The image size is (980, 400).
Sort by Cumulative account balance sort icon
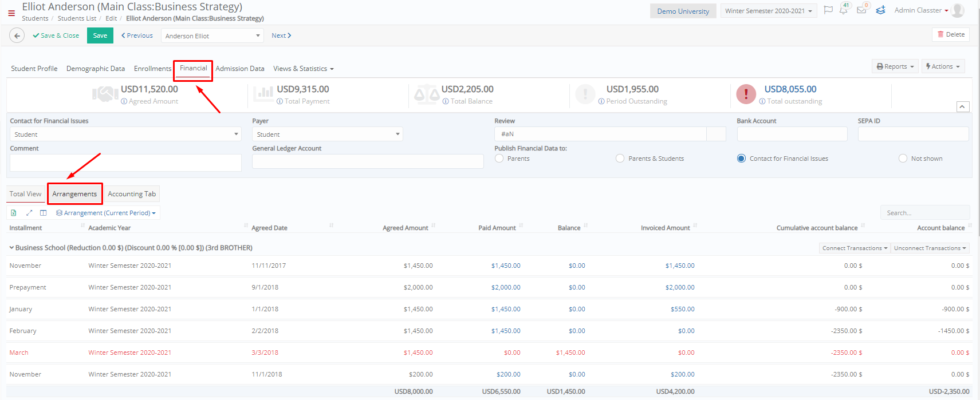[862, 225]
